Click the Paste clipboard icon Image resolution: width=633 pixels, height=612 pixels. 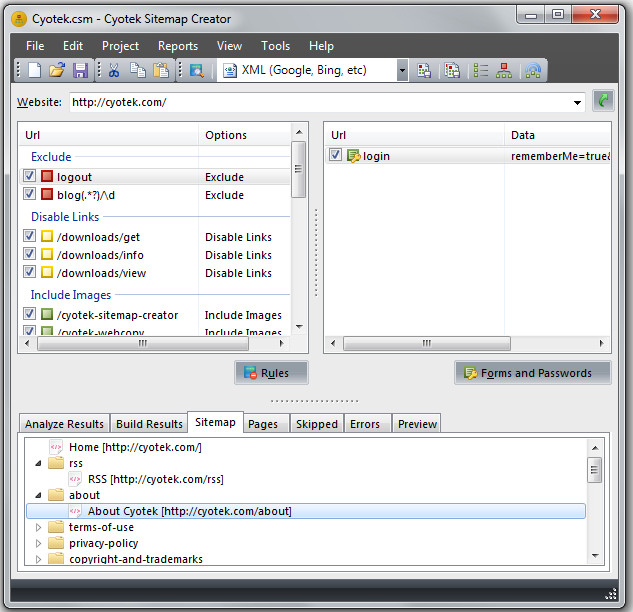pos(161,70)
